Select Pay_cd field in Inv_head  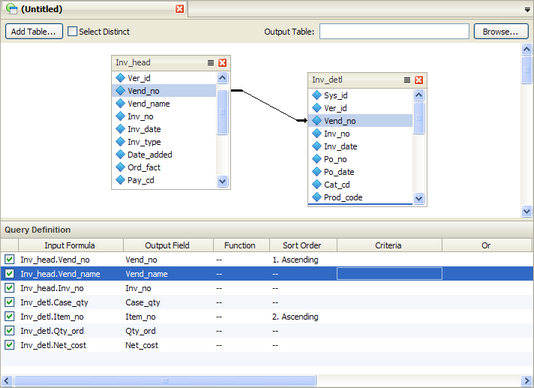click(164, 180)
